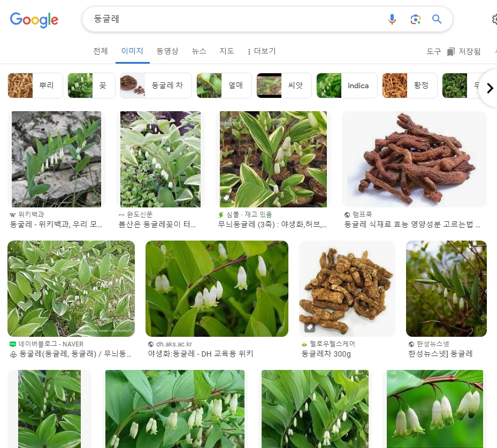Open 도구 to expand search tools
The width and height of the screenshot is (497, 448).
433,51
